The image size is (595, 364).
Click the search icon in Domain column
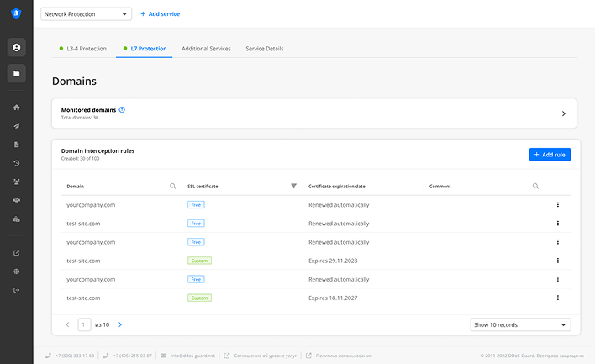click(173, 186)
